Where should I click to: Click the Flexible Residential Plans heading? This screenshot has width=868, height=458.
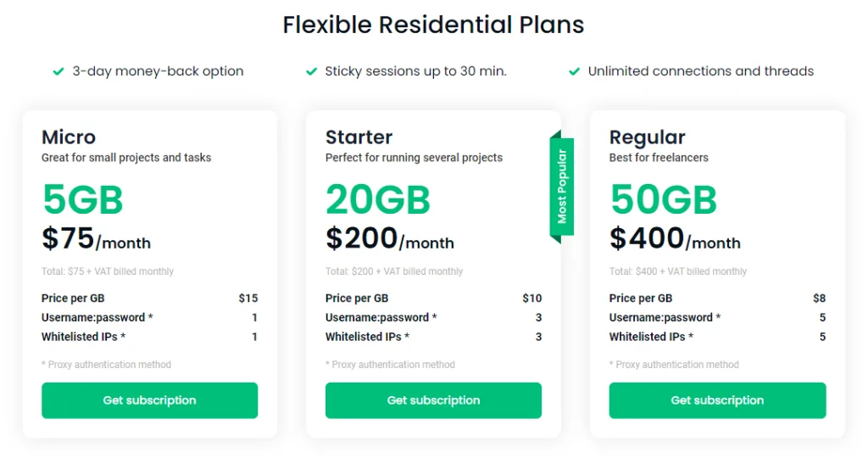point(433,25)
